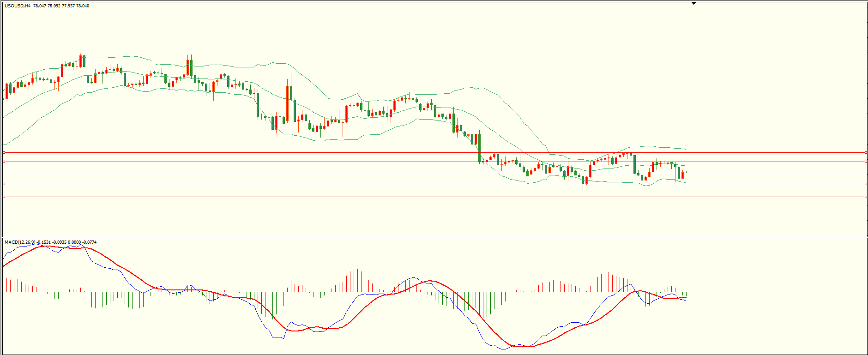Click left handle of lowest red horizontal line
Image resolution: width=868 pixels, height=355 pixels.
[4, 197]
